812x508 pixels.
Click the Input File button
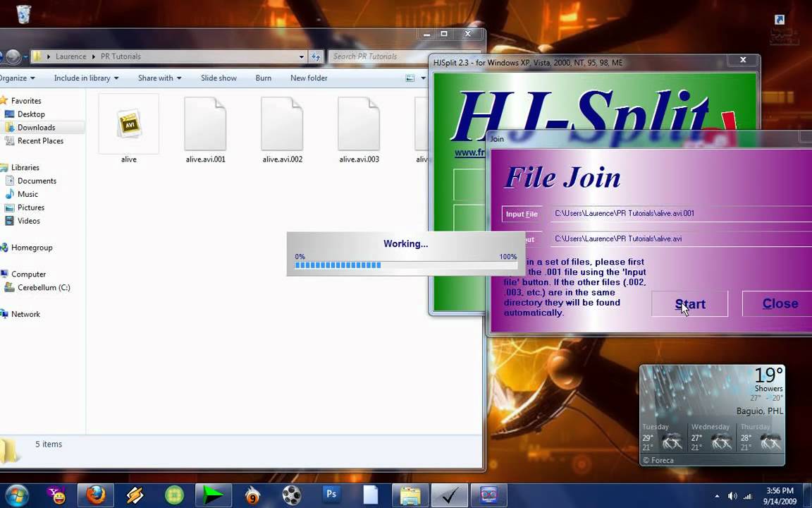click(x=522, y=214)
